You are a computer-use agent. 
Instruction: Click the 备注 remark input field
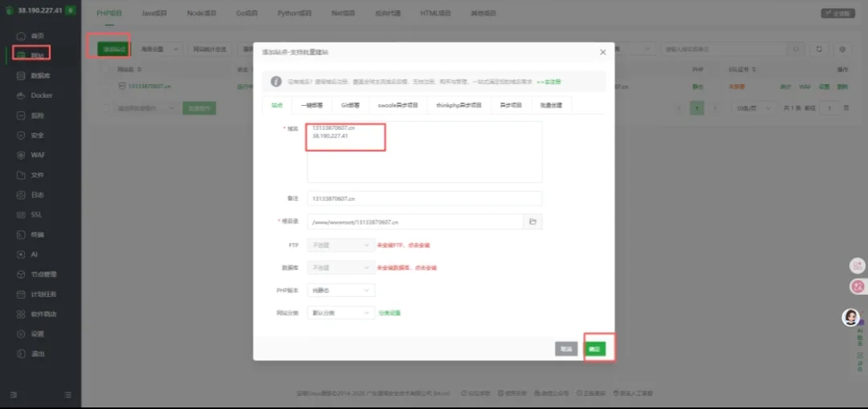(424, 198)
